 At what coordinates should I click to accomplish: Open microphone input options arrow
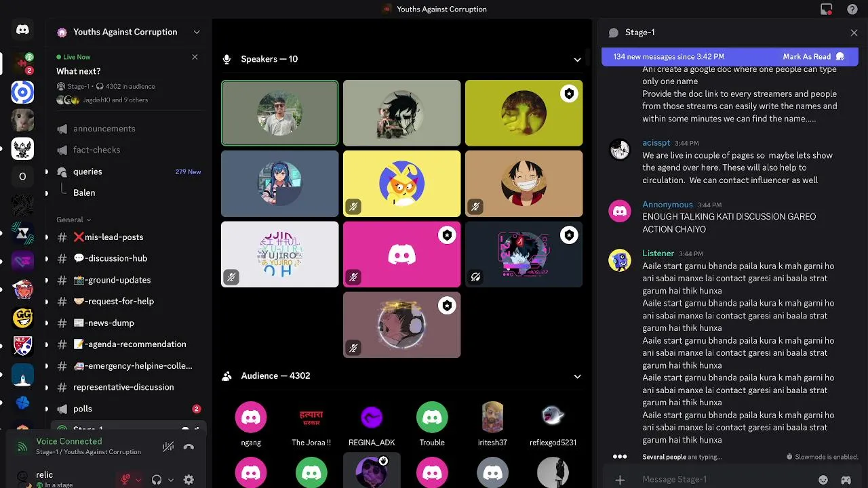(x=138, y=480)
